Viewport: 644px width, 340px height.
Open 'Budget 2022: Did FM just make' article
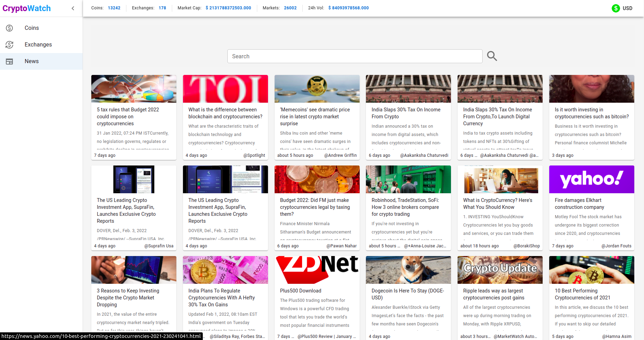315,207
